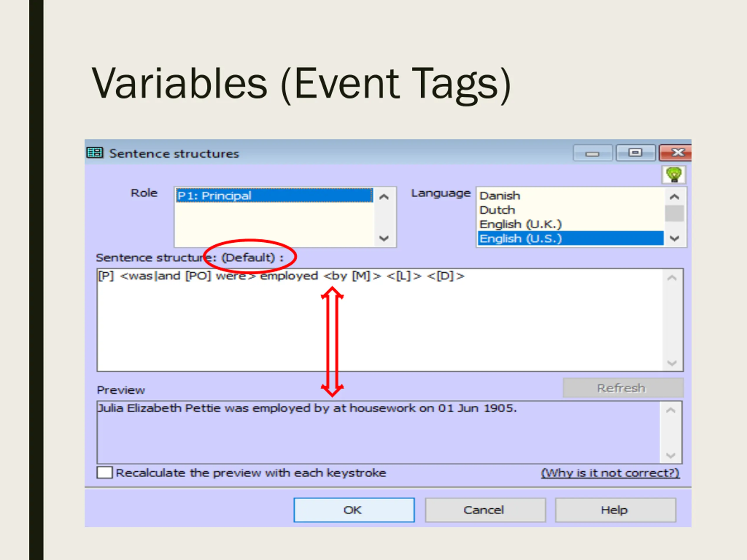Choose Danish in the Language list
Image resolution: width=747 pixels, height=560 pixels.
[x=571, y=195]
